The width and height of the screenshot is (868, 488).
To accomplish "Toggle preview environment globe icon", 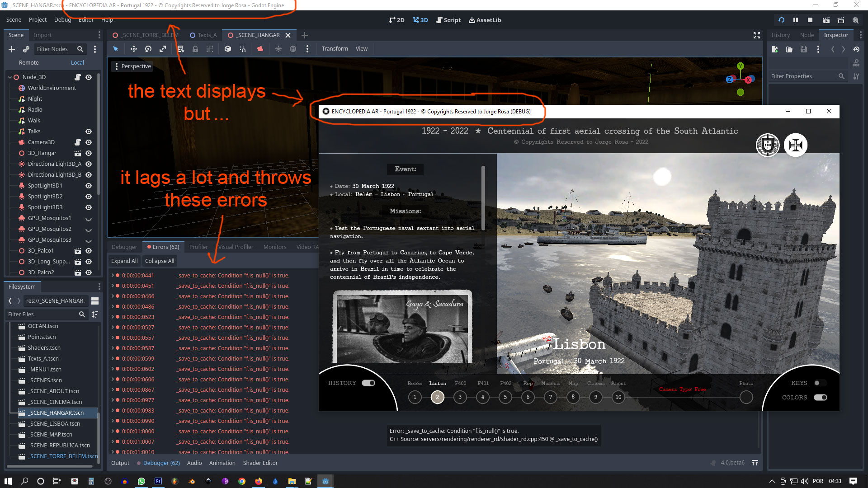I will (x=293, y=49).
